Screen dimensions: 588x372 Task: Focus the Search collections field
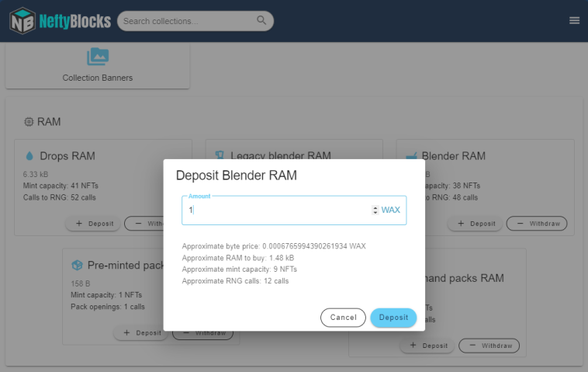coord(195,21)
